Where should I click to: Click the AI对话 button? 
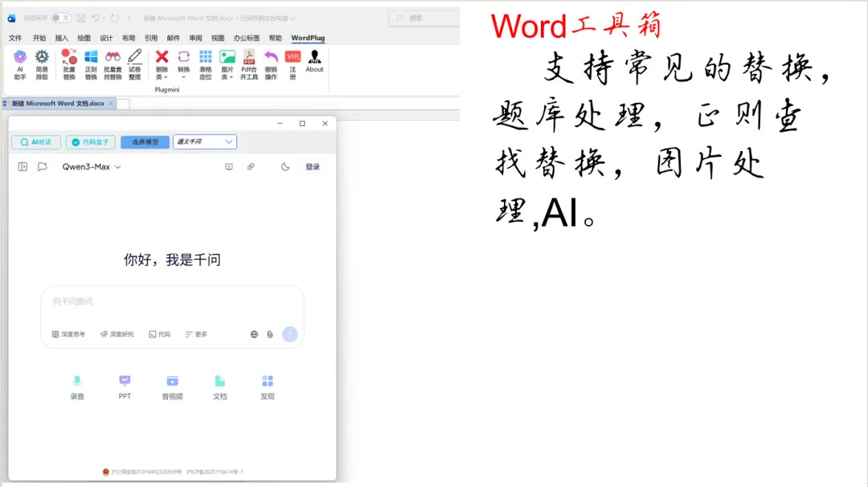point(36,142)
